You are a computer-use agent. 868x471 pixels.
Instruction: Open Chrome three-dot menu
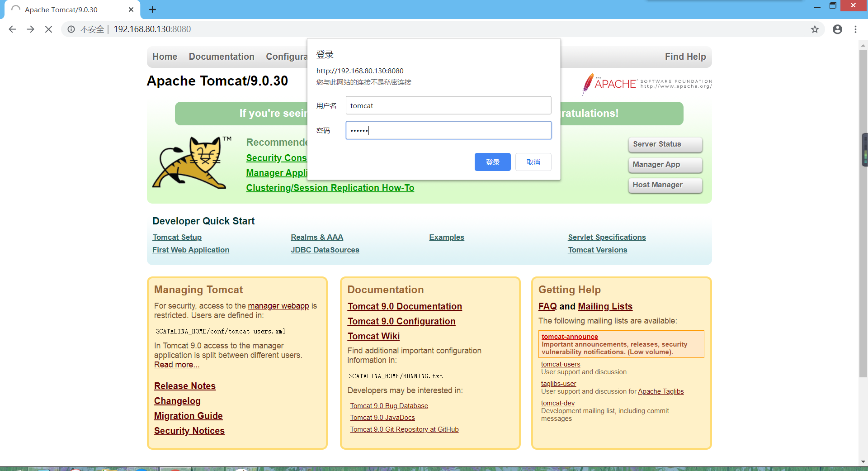pyautogui.click(x=855, y=29)
